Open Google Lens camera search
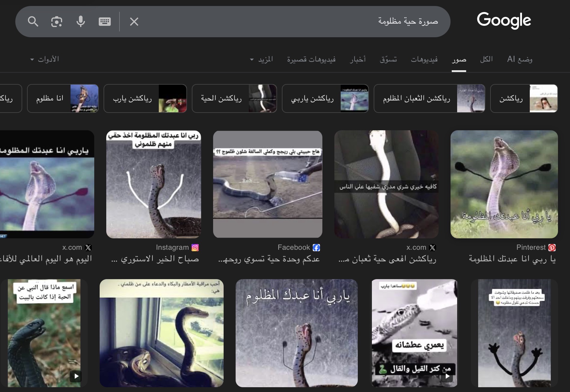570x392 pixels. 57,22
